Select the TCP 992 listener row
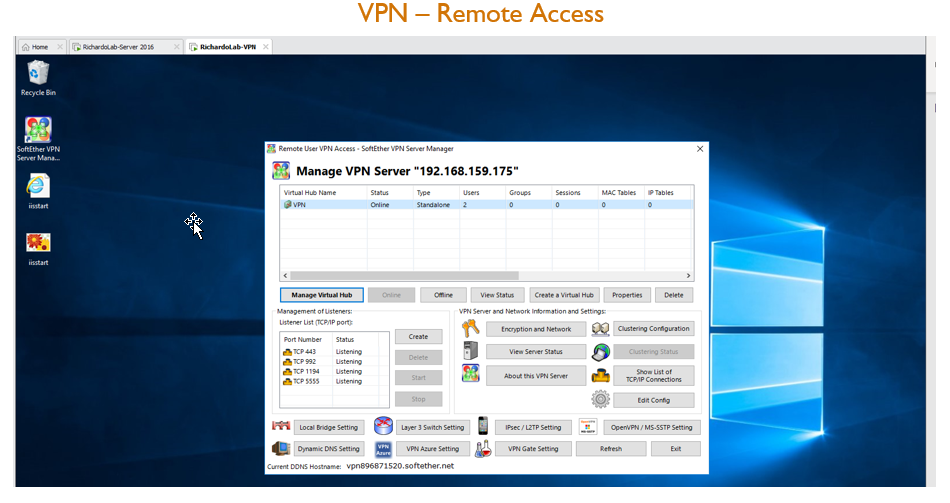 click(334, 361)
